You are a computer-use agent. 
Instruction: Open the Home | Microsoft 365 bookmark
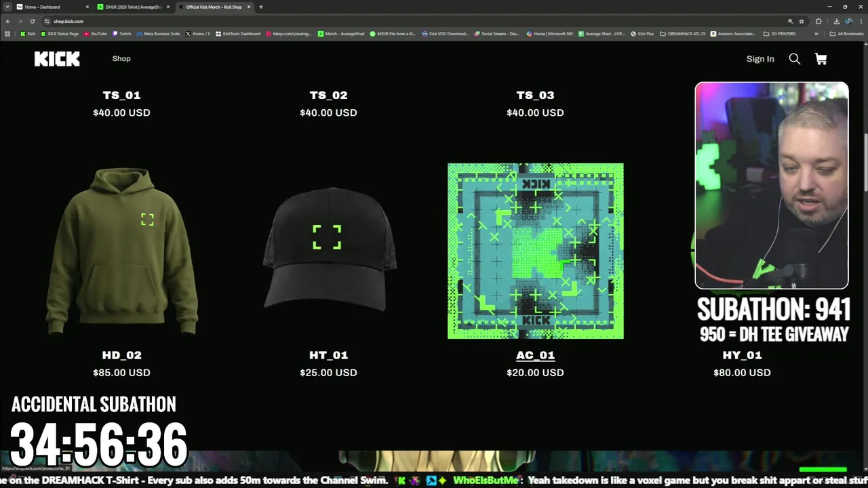(550, 33)
